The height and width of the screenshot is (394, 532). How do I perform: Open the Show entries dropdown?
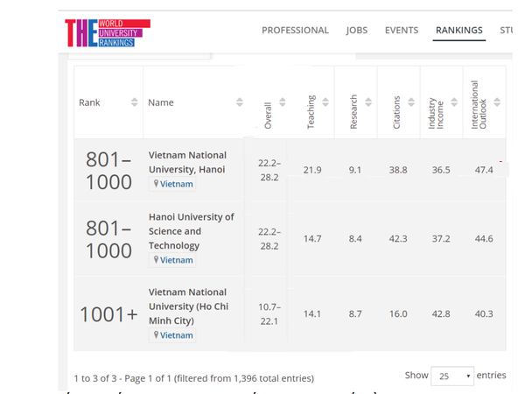pyautogui.click(x=451, y=376)
